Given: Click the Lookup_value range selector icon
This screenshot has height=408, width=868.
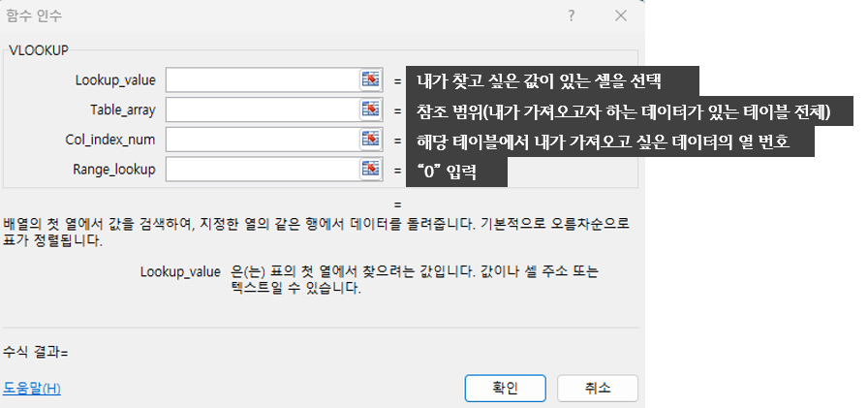Looking at the screenshot, I should [370, 79].
